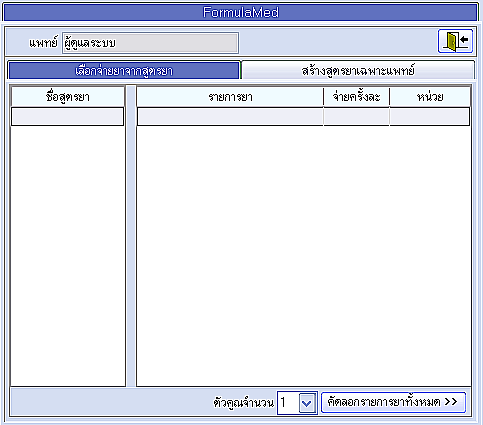483x425 pixels.
Task: Select first row in ชื่อสูตรยา list
Action: [68, 116]
